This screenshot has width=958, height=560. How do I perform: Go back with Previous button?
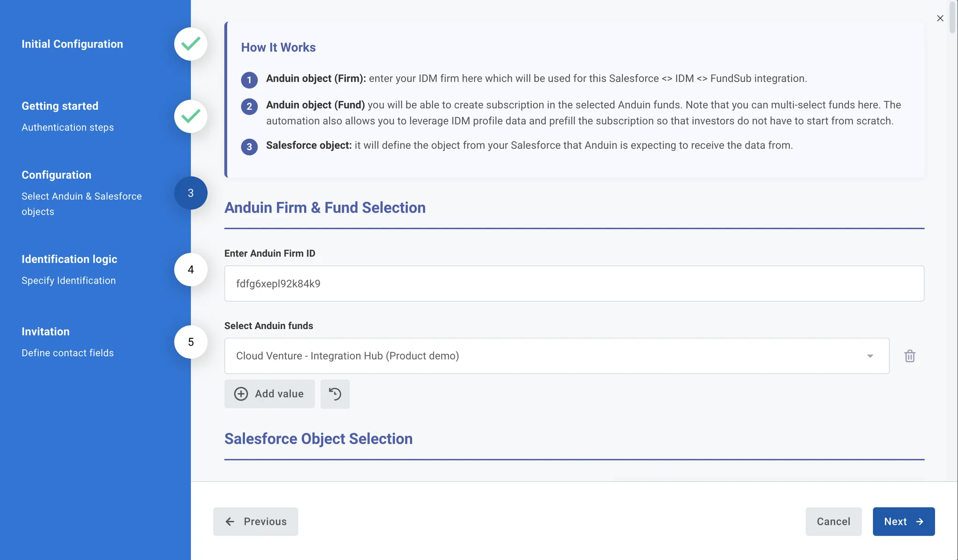click(255, 522)
